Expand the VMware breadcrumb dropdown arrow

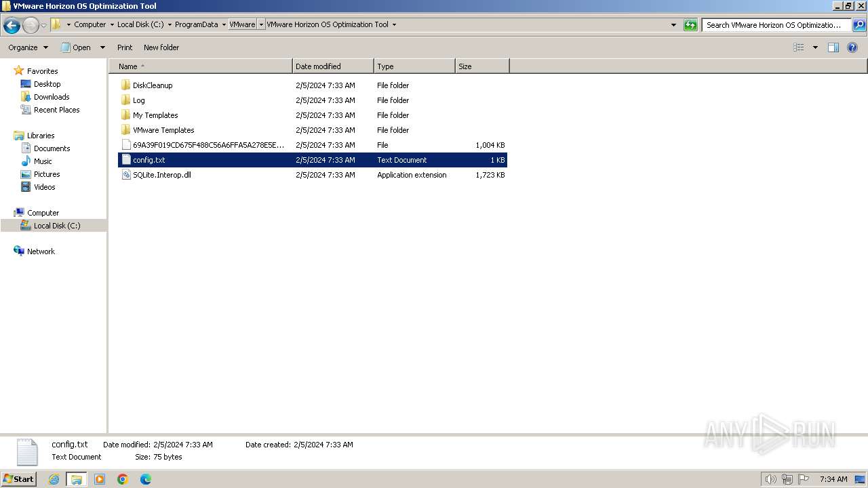[x=261, y=24]
